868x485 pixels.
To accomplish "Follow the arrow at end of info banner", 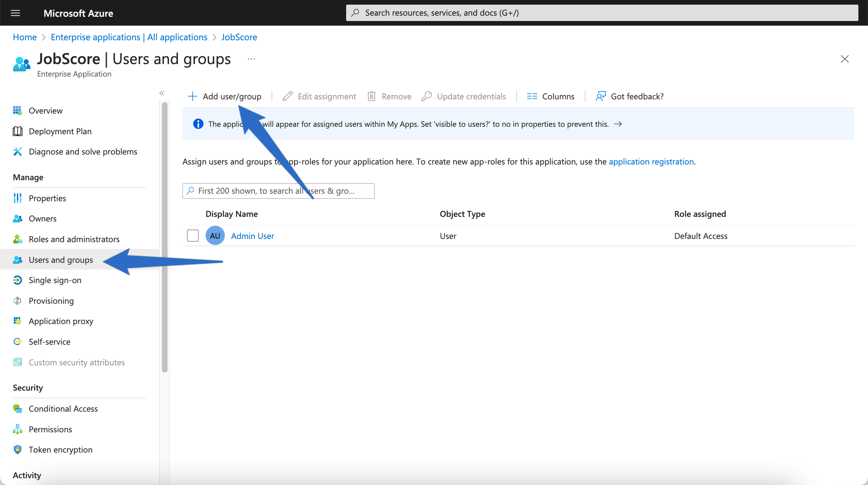I will click(x=618, y=124).
